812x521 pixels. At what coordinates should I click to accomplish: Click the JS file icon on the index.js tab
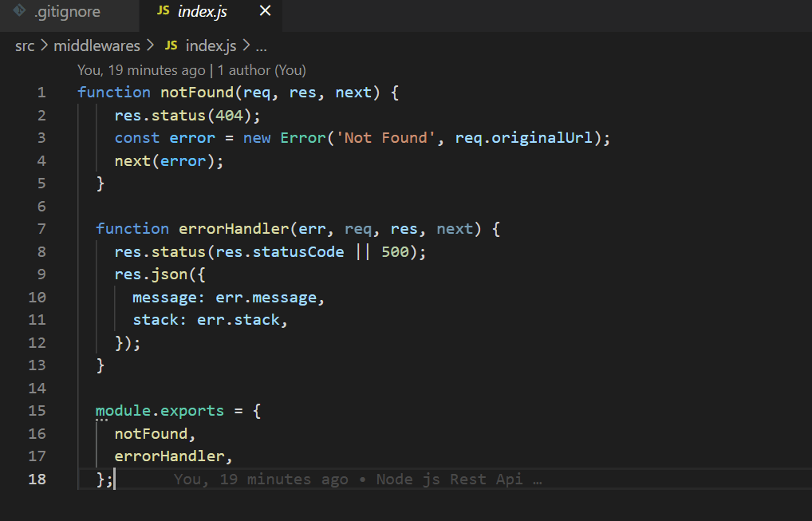coord(163,11)
